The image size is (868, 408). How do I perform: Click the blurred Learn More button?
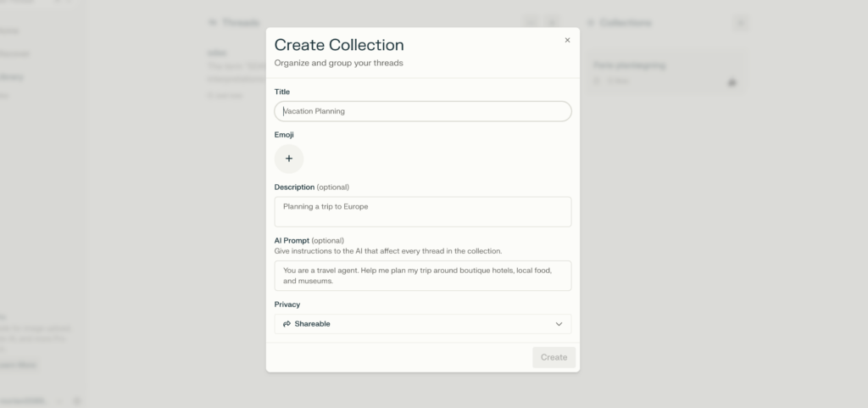(x=19, y=365)
